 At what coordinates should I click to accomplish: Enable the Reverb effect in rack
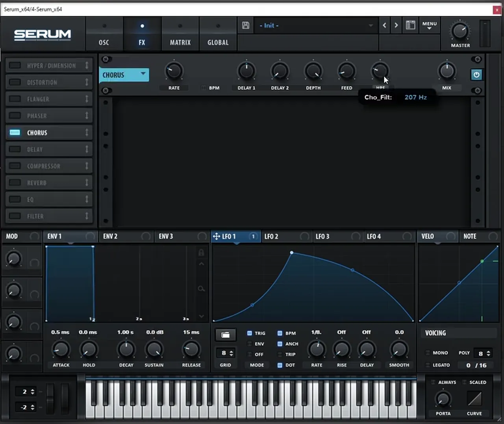(x=15, y=183)
